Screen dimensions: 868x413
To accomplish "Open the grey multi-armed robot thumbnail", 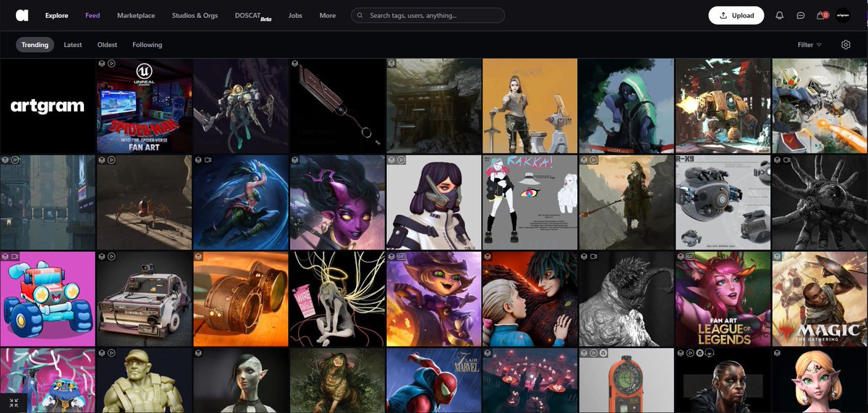I will click(820, 202).
